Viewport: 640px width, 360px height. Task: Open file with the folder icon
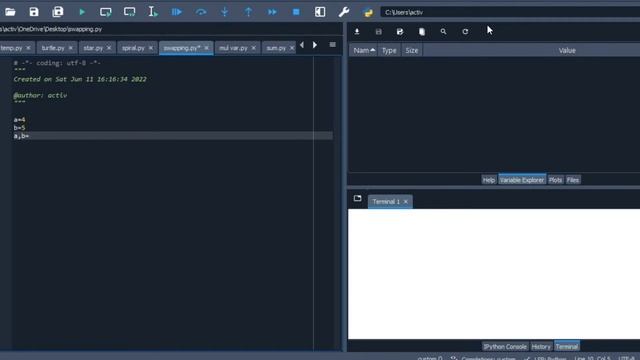click(x=10, y=12)
